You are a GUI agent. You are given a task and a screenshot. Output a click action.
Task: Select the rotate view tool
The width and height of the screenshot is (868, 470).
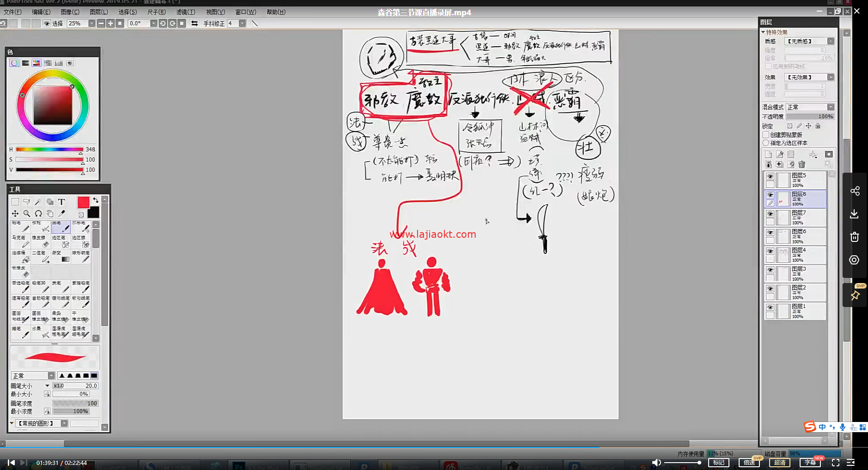[x=38, y=213]
